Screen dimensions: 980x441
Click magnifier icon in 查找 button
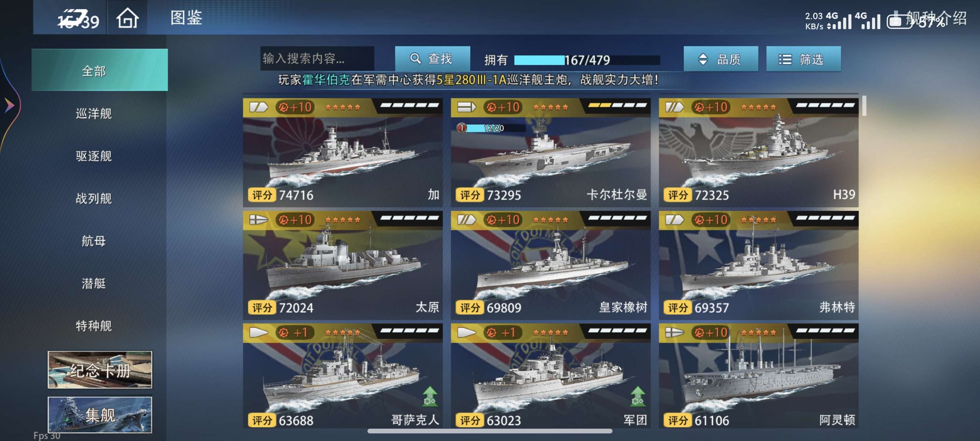point(415,59)
